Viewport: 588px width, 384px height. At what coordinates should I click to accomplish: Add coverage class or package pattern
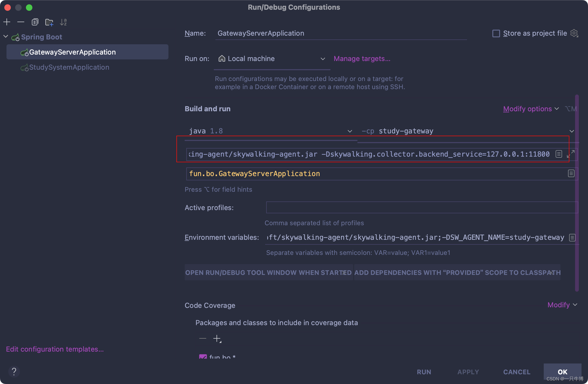point(217,338)
